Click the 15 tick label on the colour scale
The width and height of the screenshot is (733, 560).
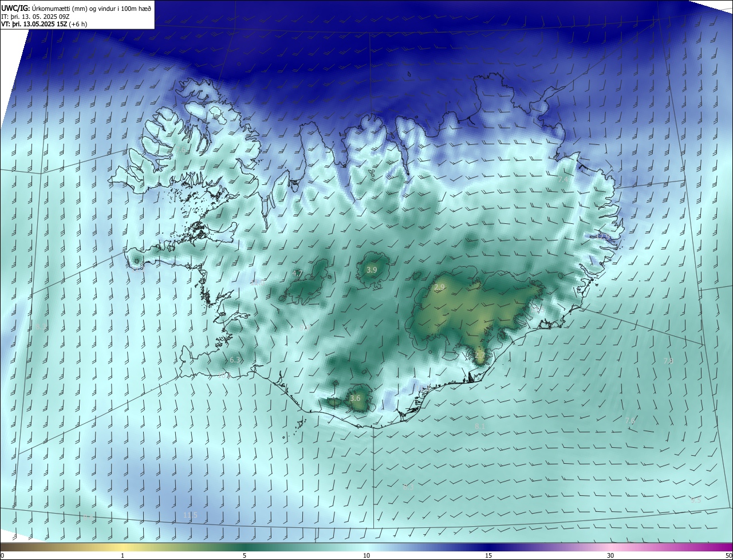tap(488, 556)
